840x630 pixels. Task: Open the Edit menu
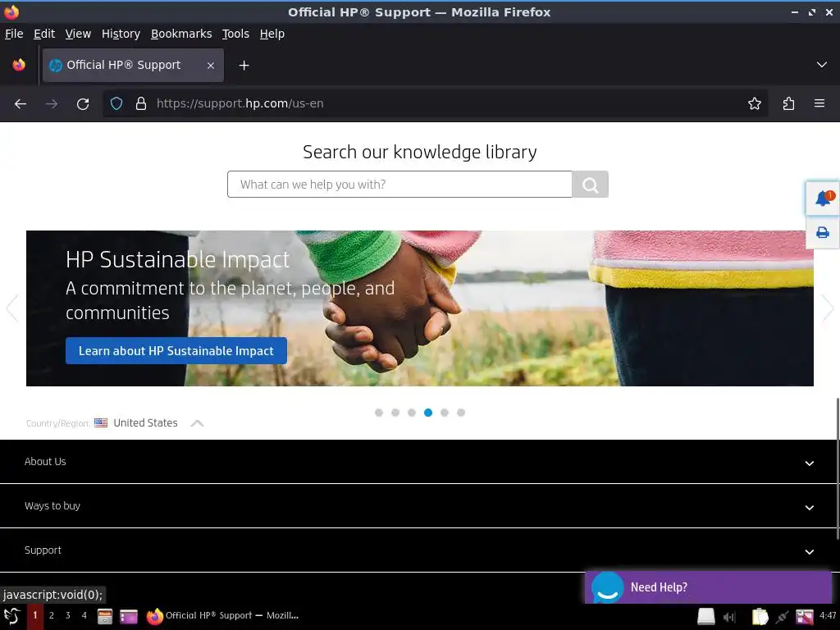(x=44, y=34)
